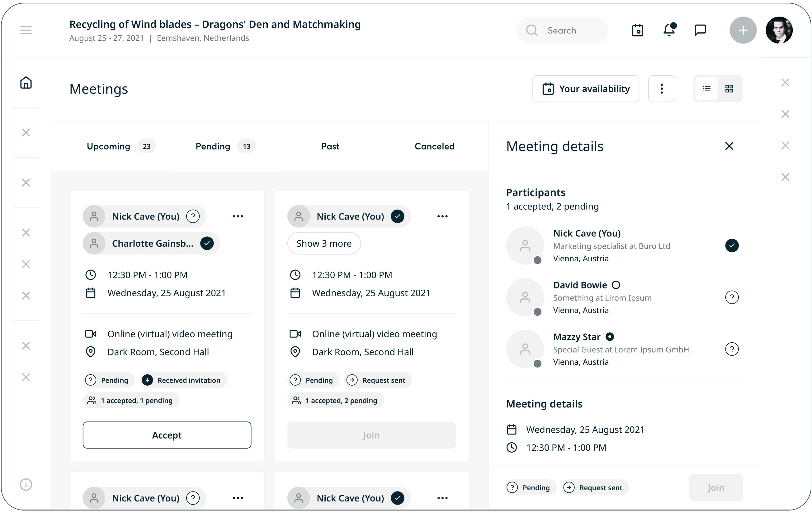This screenshot has width=812, height=513.
Task: Open the calendar icon in header
Action: pos(637,30)
